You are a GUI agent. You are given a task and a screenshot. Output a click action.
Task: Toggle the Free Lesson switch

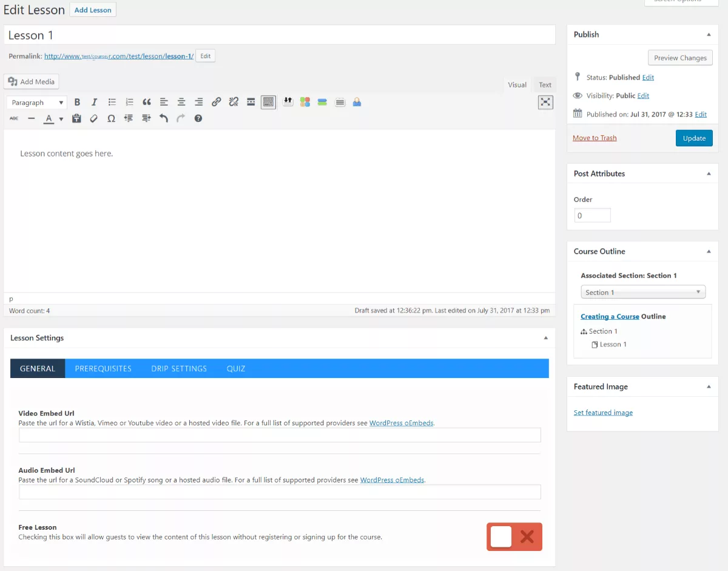click(x=514, y=536)
